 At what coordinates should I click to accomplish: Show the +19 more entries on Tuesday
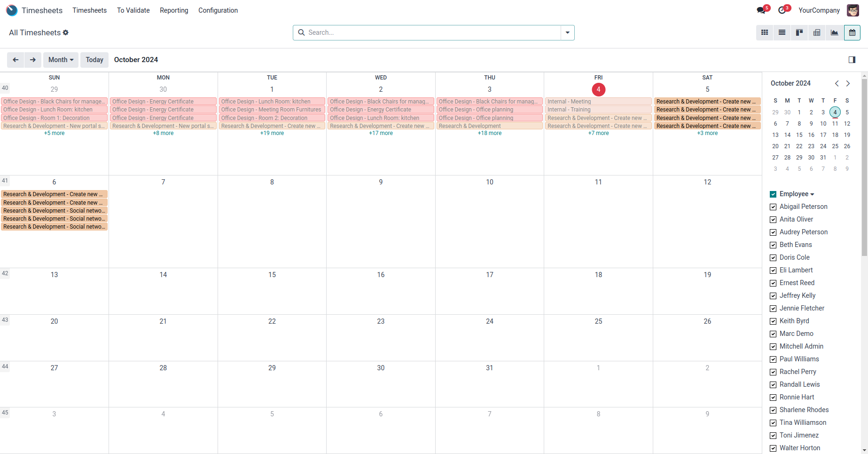click(x=272, y=133)
